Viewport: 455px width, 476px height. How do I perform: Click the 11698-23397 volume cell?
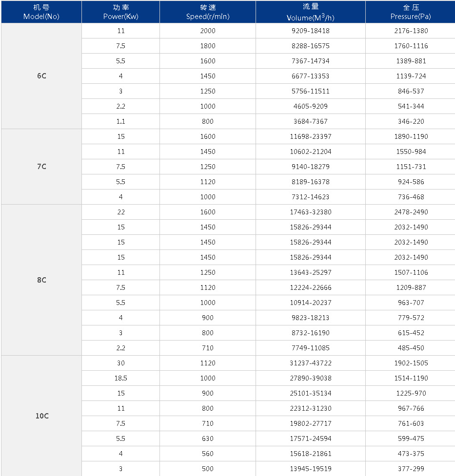(x=310, y=136)
